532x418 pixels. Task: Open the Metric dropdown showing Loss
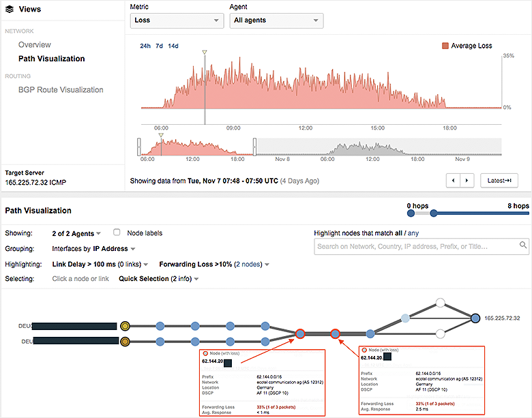(x=176, y=20)
